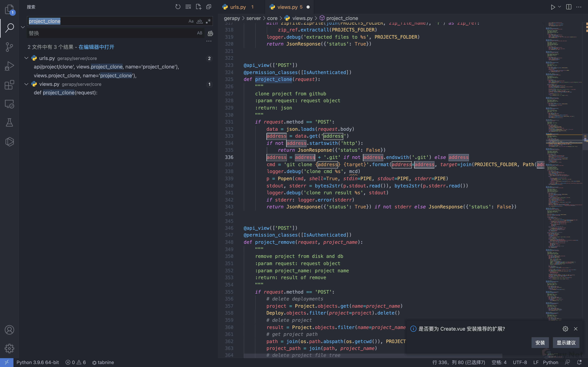Open the Testing flask view
588x367 pixels.
[x=9, y=123]
